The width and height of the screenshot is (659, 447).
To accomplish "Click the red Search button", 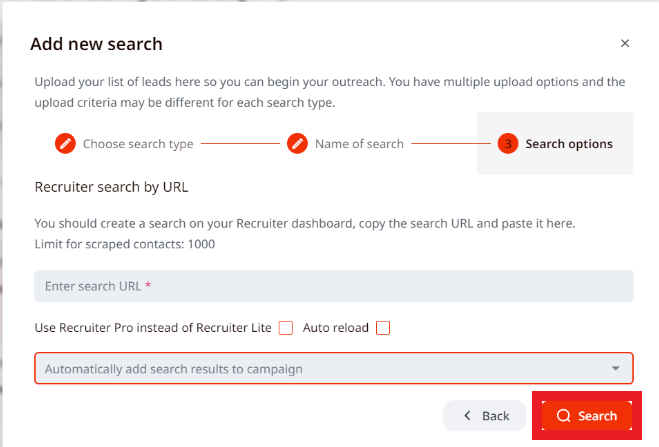I will 587,416.
